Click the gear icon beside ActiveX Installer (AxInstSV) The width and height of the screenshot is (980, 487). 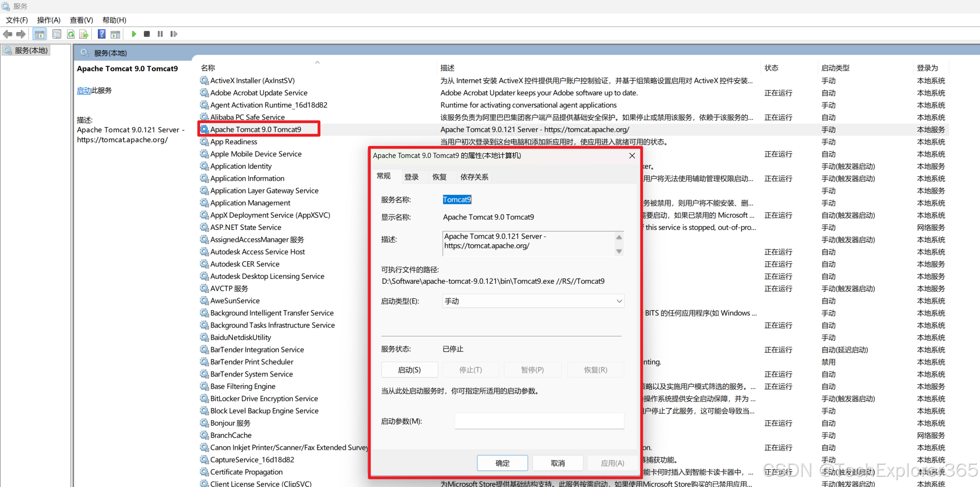[x=204, y=81]
